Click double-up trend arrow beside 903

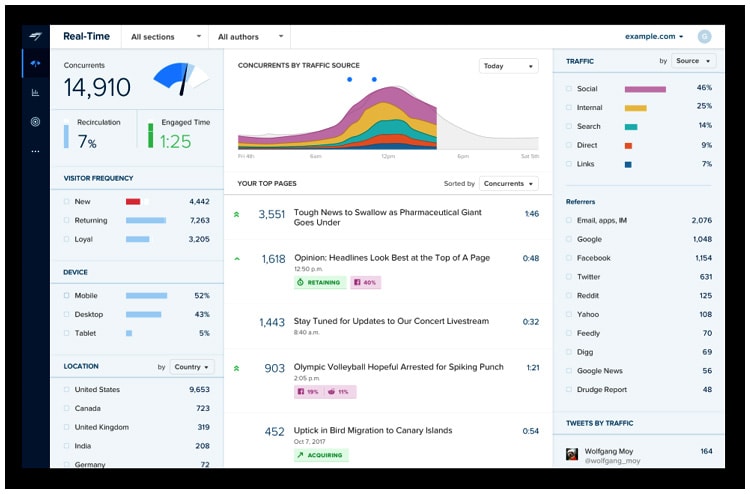tap(236, 368)
